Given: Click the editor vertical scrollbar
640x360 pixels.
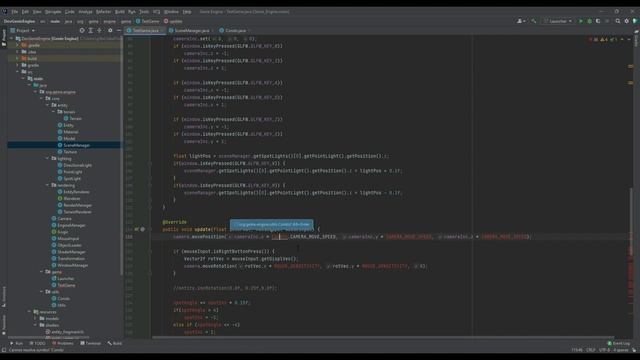Looking at the screenshot, I should pyautogui.click(x=630, y=222).
